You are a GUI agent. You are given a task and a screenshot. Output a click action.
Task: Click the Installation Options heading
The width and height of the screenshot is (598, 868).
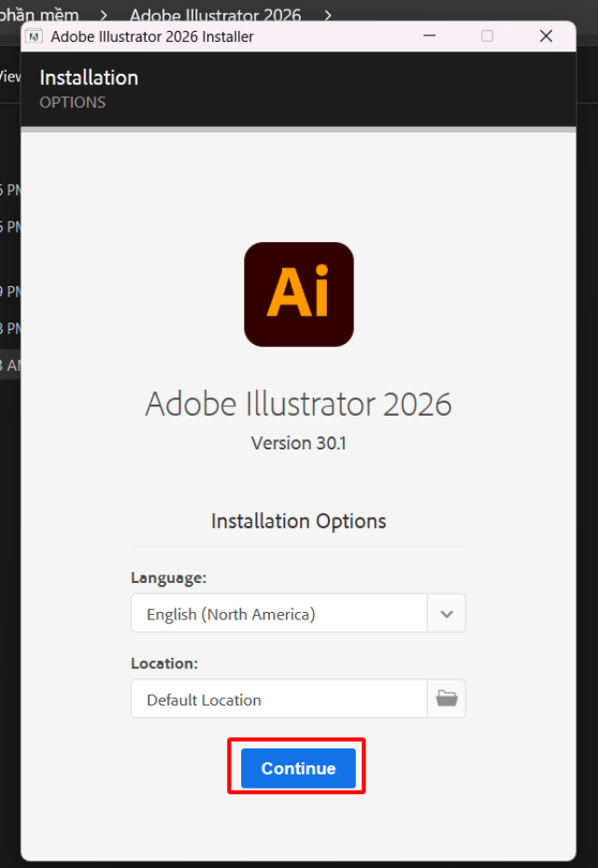[298, 521]
